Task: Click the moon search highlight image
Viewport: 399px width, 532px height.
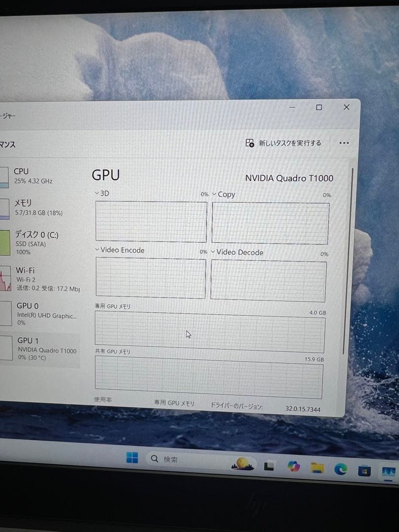Action: tap(242, 464)
